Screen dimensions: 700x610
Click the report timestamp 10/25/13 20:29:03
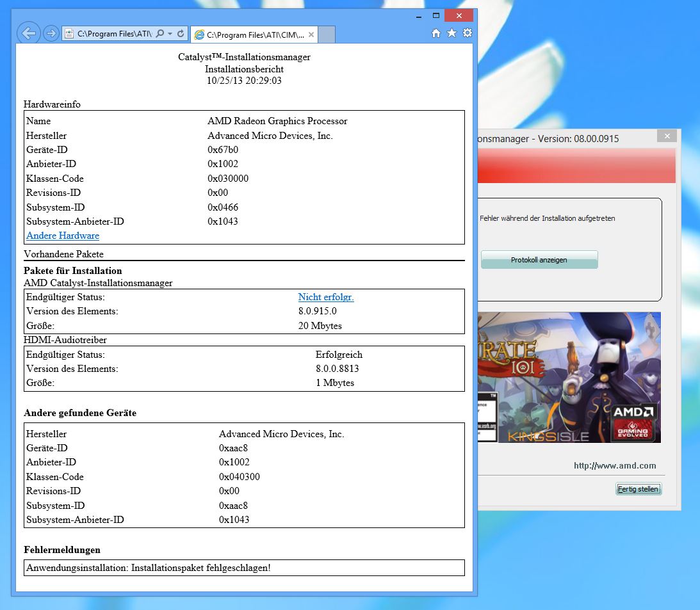(x=244, y=81)
